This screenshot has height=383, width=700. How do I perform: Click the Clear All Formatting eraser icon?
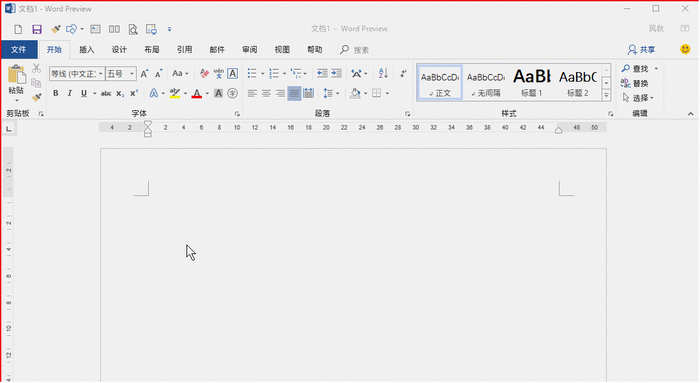[x=204, y=73]
